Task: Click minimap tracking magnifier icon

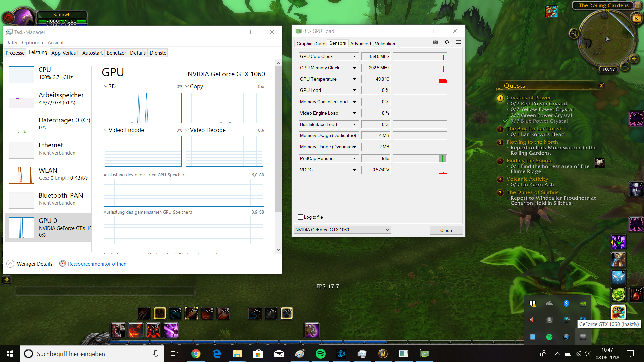Action: click(574, 34)
